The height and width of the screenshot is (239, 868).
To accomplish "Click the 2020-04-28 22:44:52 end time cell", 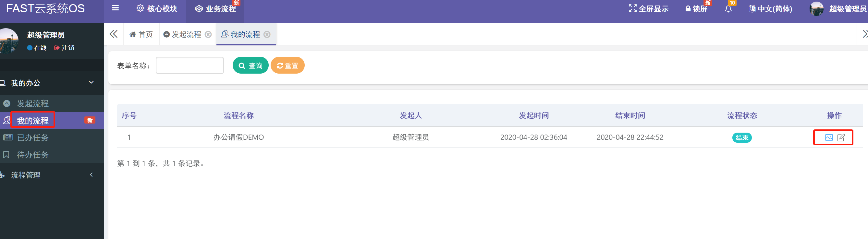I will coord(630,137).
